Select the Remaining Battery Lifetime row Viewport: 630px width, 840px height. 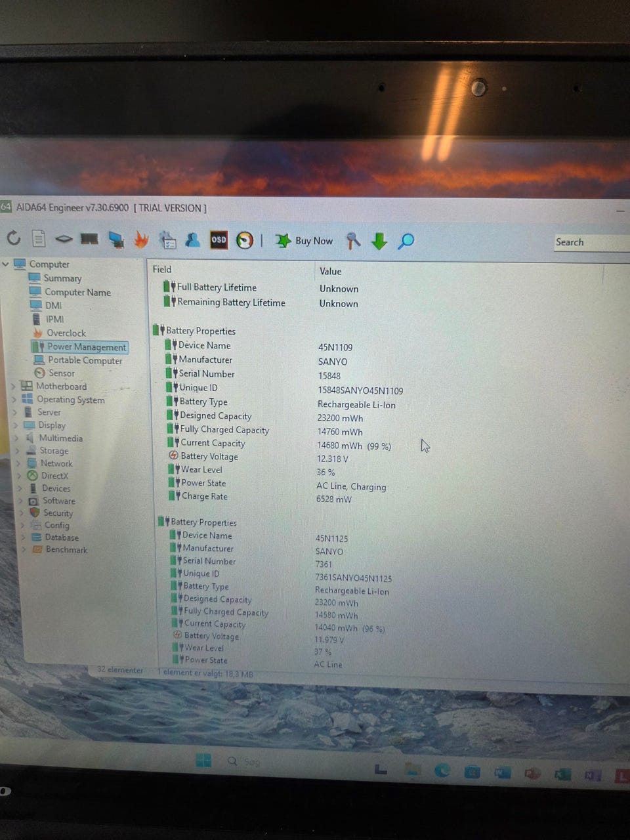262,303
